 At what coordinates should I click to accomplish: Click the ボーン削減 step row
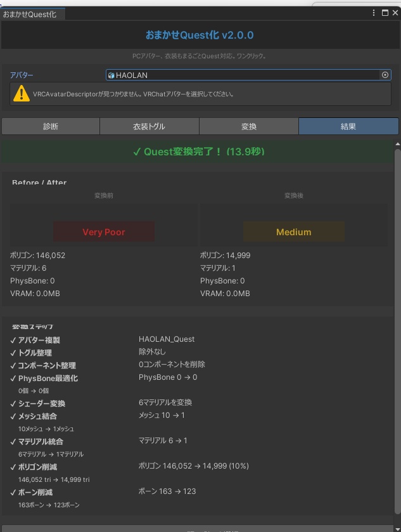pos(31,492)
